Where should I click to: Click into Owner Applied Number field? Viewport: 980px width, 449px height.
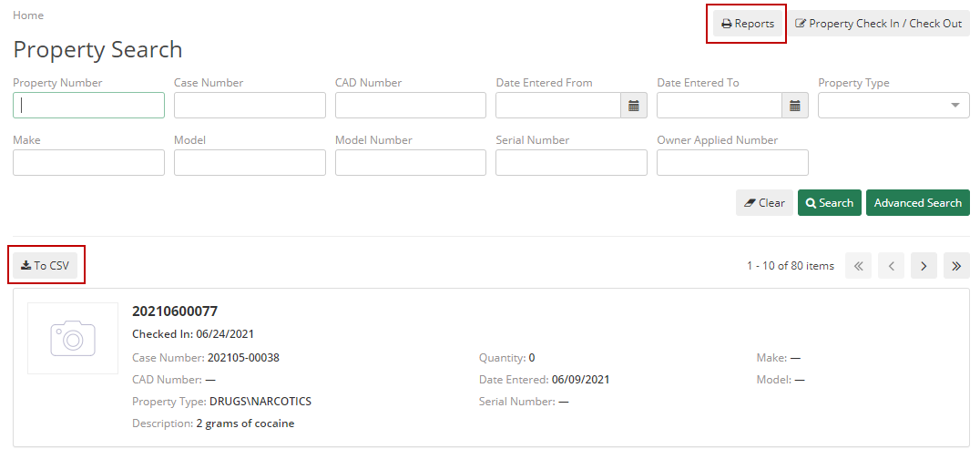[732, 163]
